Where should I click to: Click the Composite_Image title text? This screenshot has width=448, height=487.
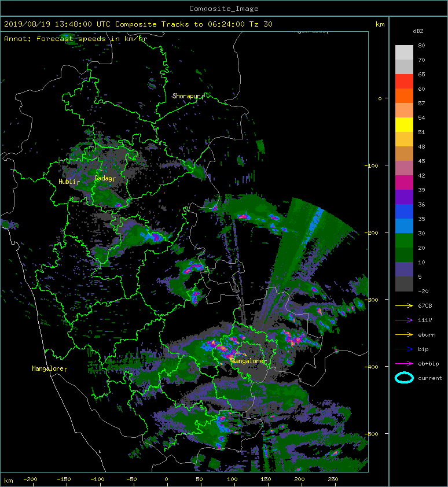point(224,9)
